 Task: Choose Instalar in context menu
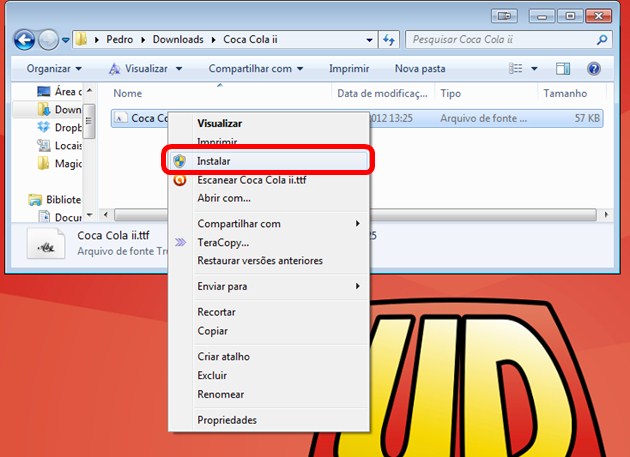(x=268, y=161)
